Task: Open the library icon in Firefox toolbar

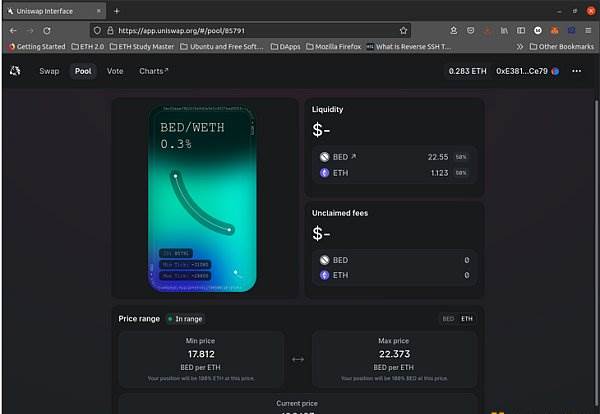Action: pos(504,31)
